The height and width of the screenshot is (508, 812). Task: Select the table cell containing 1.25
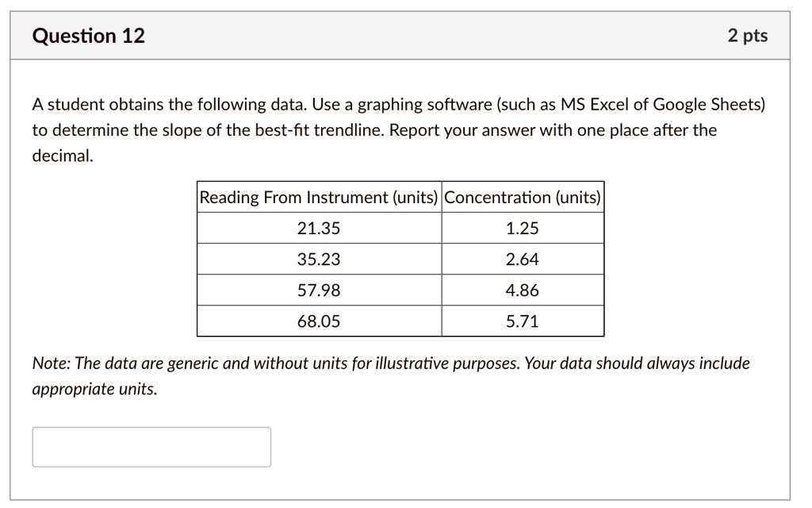point(523,228)
